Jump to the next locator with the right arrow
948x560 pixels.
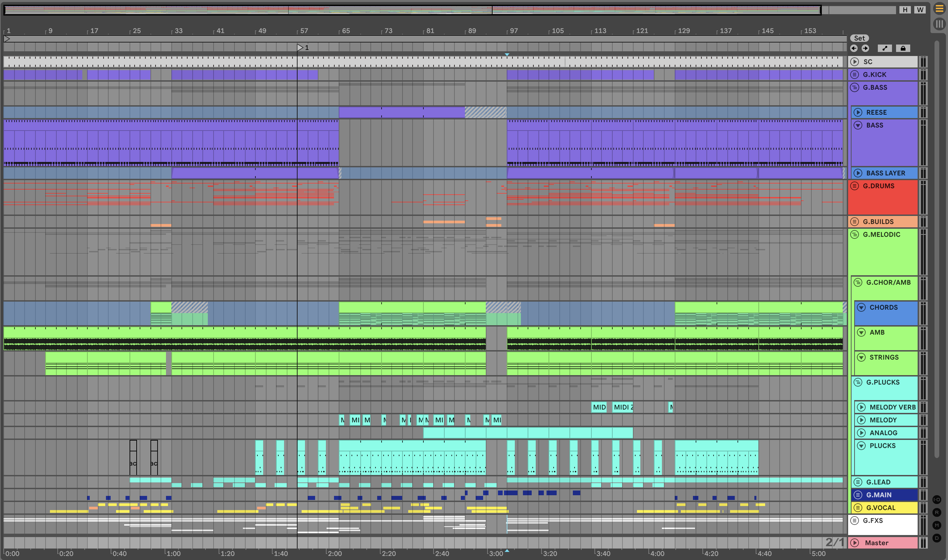pos(865,48)
